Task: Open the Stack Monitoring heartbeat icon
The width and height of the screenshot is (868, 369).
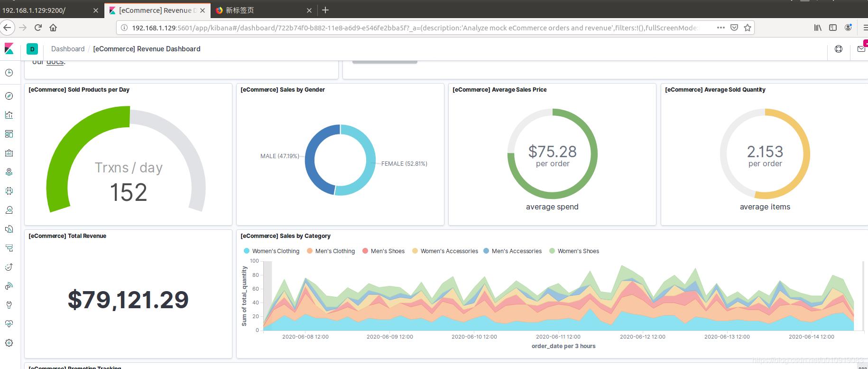Action: coord(9,324)
